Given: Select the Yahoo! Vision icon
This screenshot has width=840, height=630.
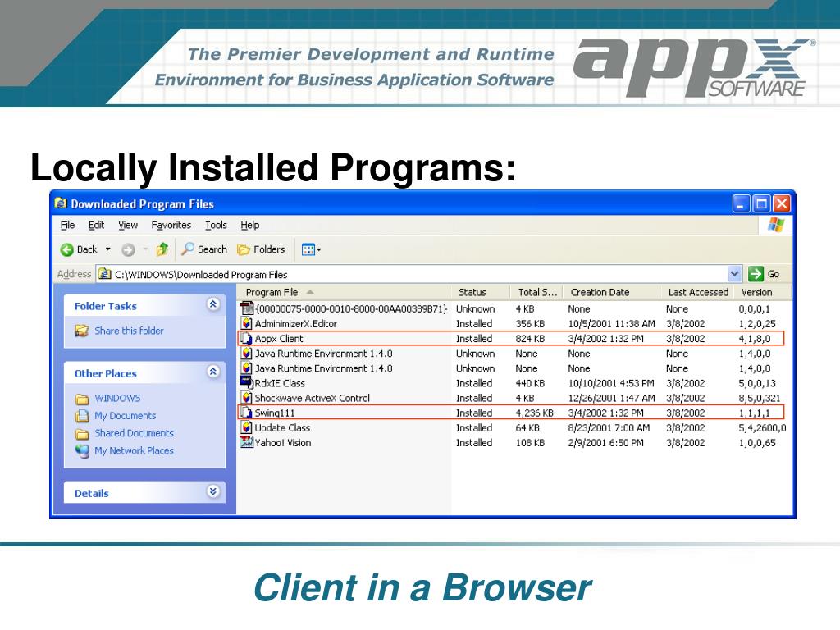Looking at the screenshot, I should (x=246, y=442).
